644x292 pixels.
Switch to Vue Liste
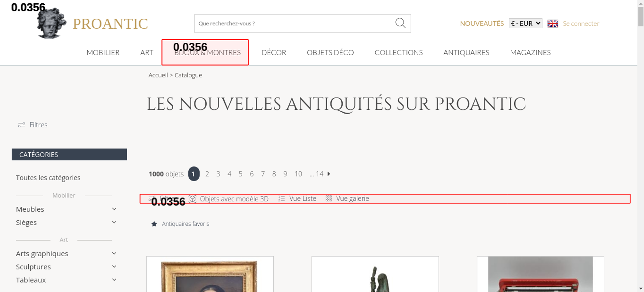303,199
